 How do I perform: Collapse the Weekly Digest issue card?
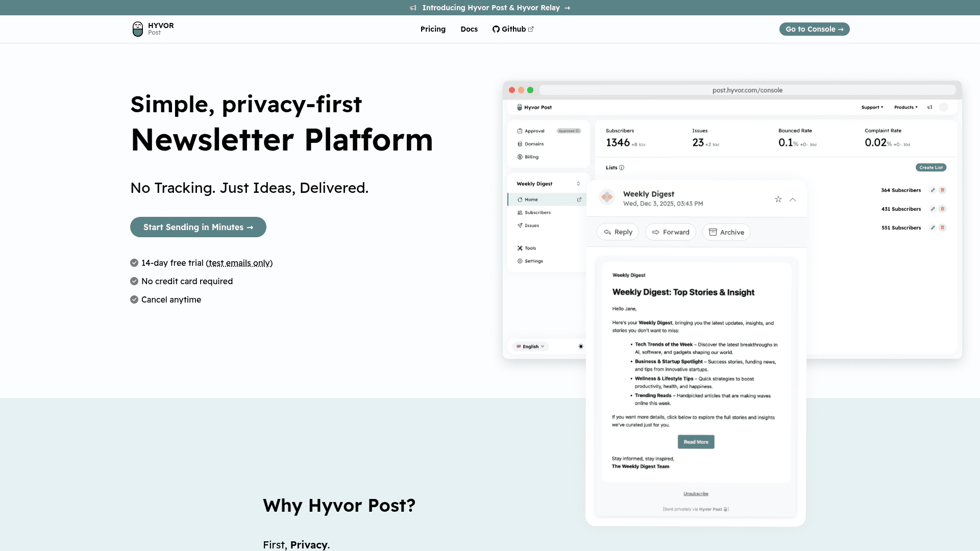[793, 199]
